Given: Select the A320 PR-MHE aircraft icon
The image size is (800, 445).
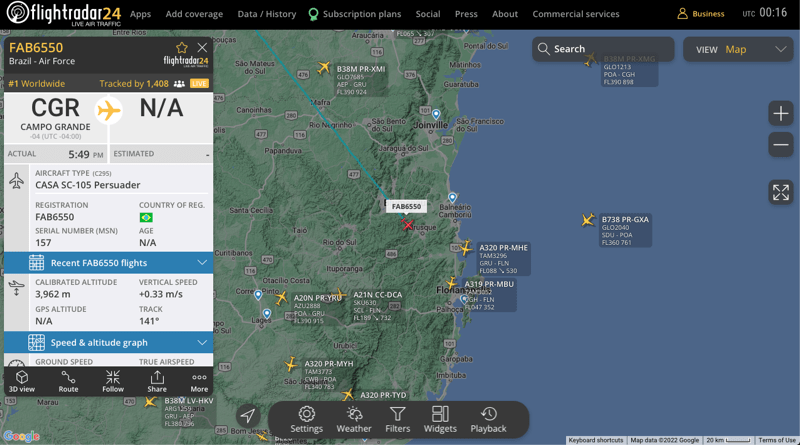Looking at the screenshot, I should point(465,249).
